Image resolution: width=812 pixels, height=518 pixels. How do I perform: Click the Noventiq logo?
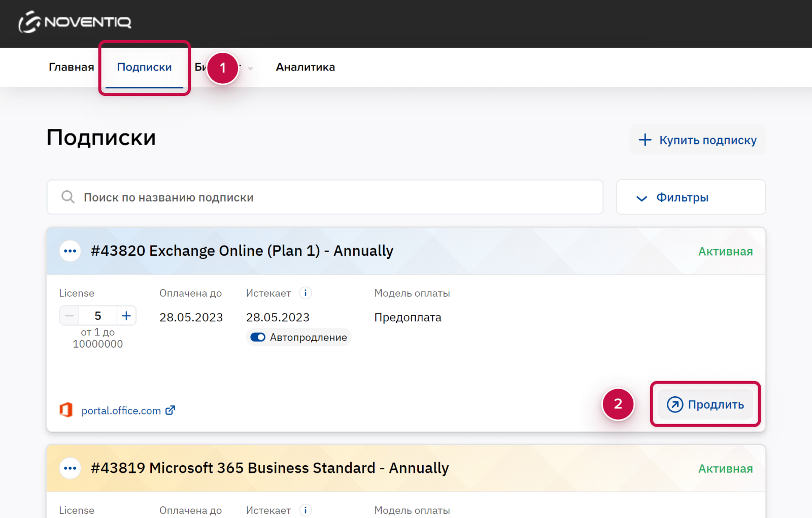[x=75, y=22]
